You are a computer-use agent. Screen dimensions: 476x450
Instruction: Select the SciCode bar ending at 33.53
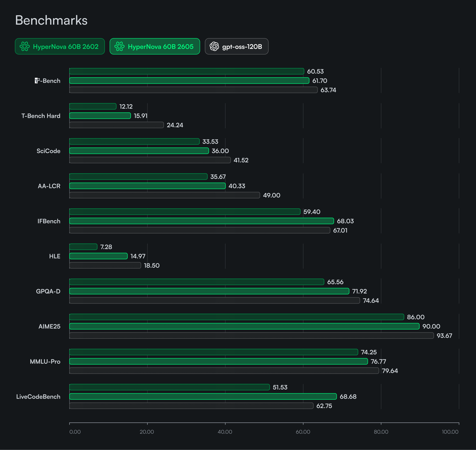click(x=135, y=142)
